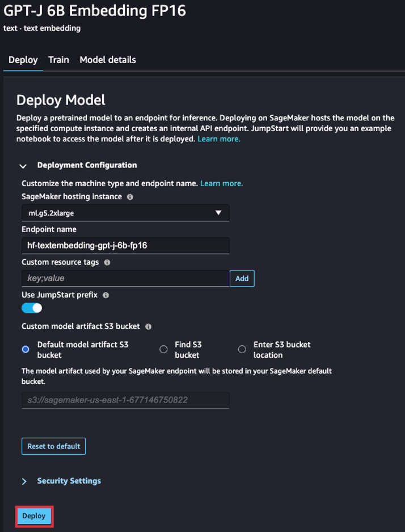This screenshot has height=532, width=405.
Task: Select Enter S3 bucket location radio
Action: [242, 349]
